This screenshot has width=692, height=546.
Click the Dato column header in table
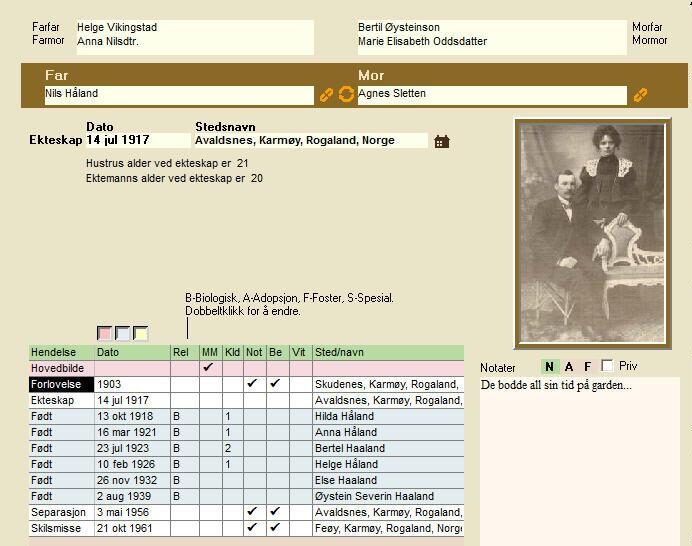132,352
